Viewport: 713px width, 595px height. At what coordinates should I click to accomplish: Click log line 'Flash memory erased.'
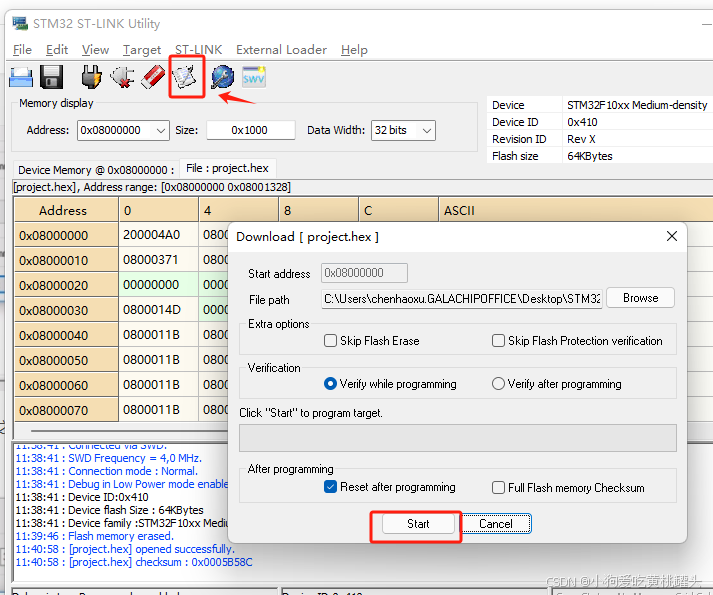(95, 536)
